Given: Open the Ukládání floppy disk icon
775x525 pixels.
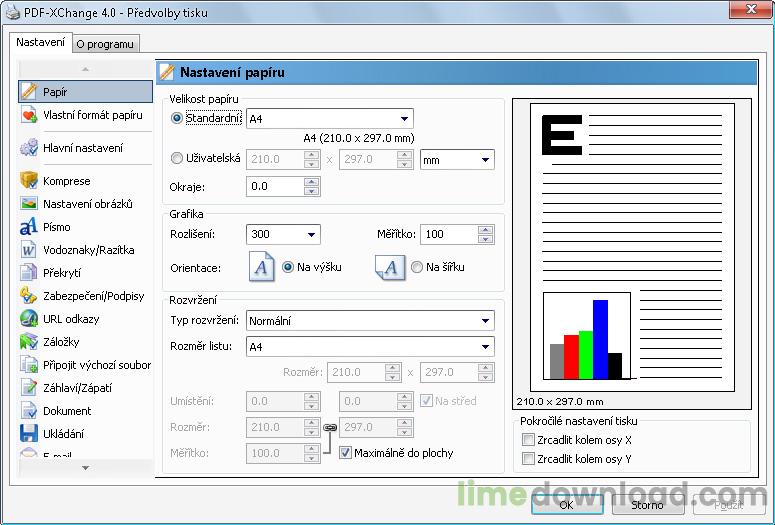Looking at the screenshot, I should pyautogui.click(x=29, y=434).
